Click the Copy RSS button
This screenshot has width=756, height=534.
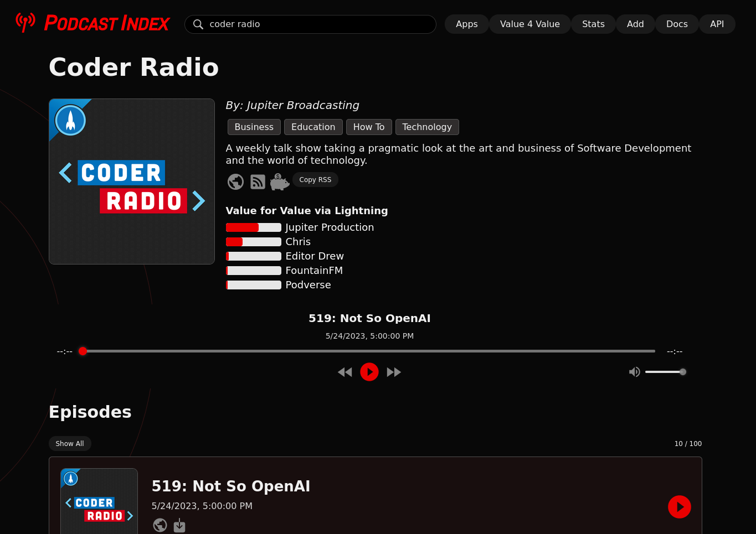(x=315, y=180)
